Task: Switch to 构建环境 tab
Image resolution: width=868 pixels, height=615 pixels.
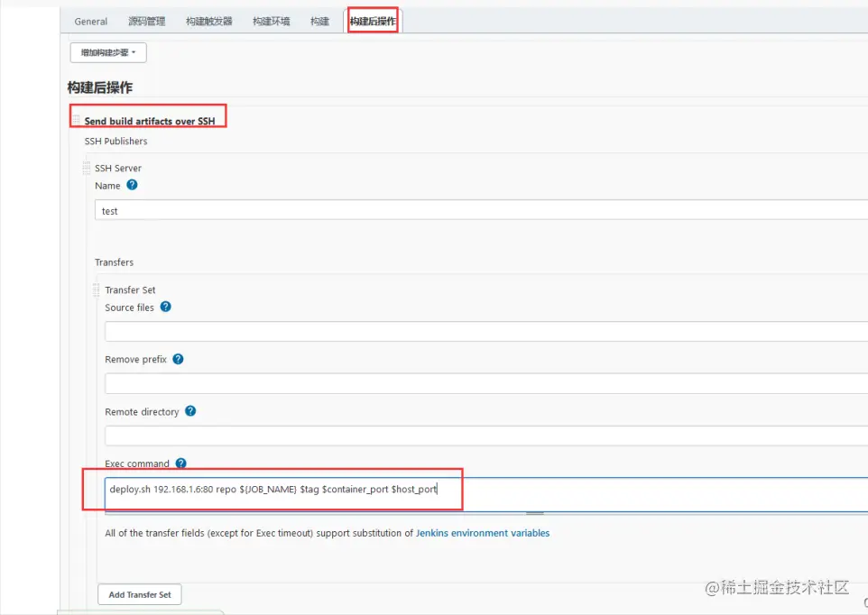Action: click(272, 22)
